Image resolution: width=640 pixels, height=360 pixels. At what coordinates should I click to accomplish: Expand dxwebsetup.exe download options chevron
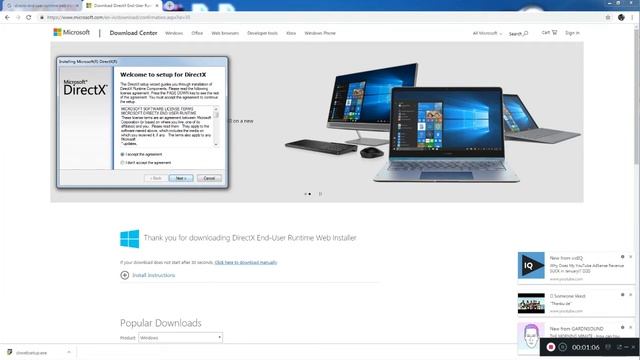tap(69, 352)
